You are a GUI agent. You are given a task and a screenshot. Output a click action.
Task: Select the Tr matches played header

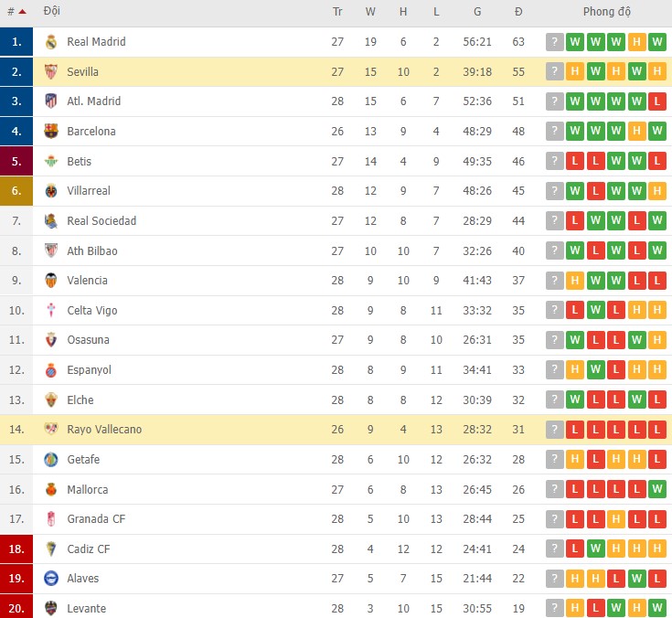pyautogui.click(x=337, y=12)
